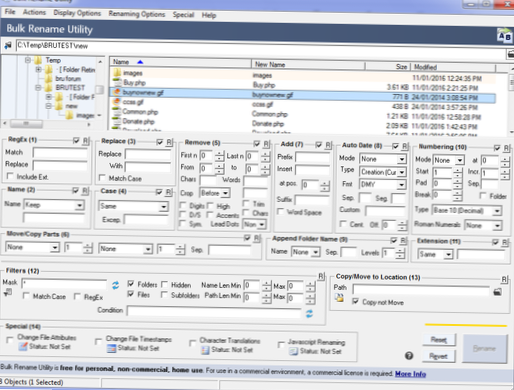Open Change File Timestamps status icon

[111, 348]
